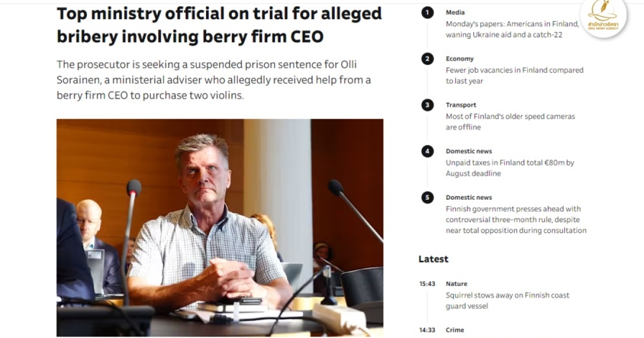644x338 pixels.
Task: Click the courtroom article photo
Action: pos(220,227)
